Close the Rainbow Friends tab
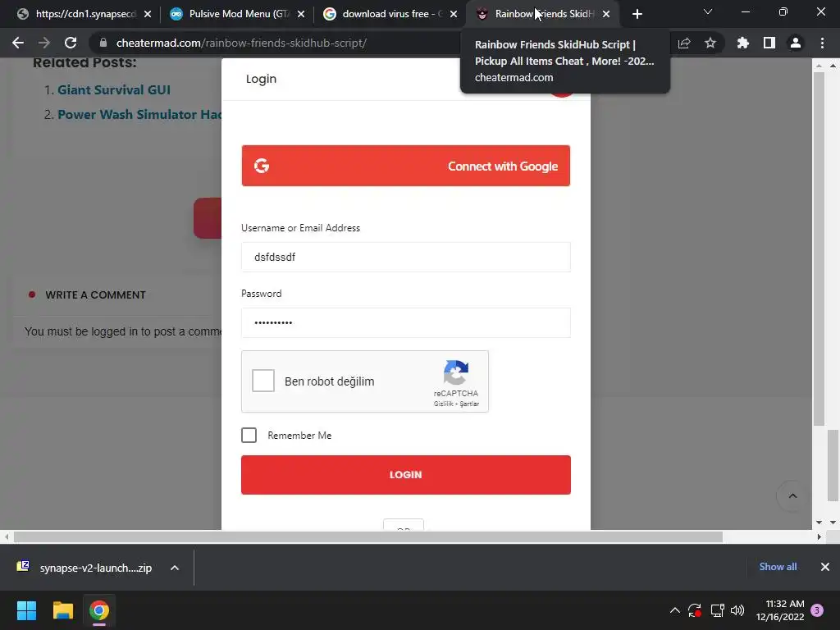 tap(606, 14)
